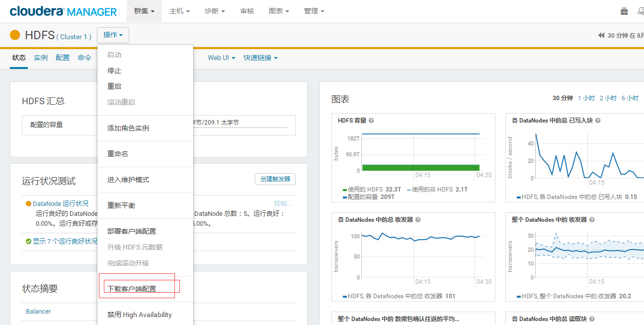Screen dimensions: 644x325
Task: Click the green check icon by 显示 7 个运行良好状况
Action: click(29, 242)
